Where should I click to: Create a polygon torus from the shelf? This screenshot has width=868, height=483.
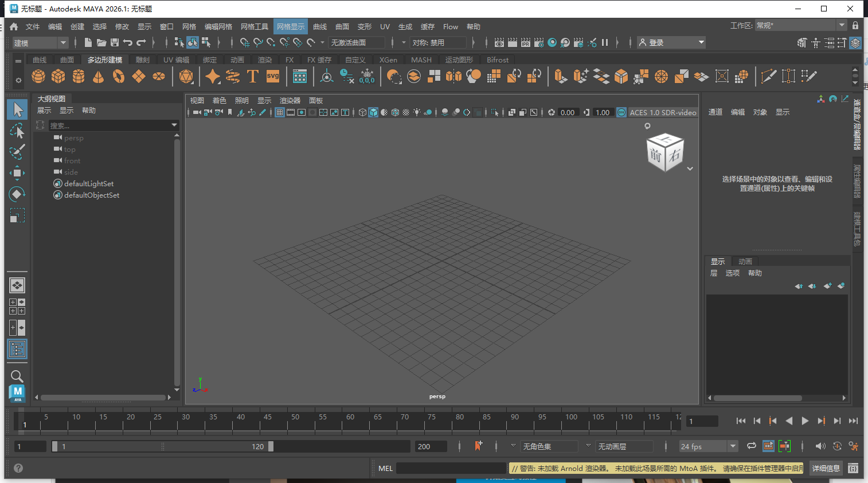pyautogui.click(x=118, y=76)
